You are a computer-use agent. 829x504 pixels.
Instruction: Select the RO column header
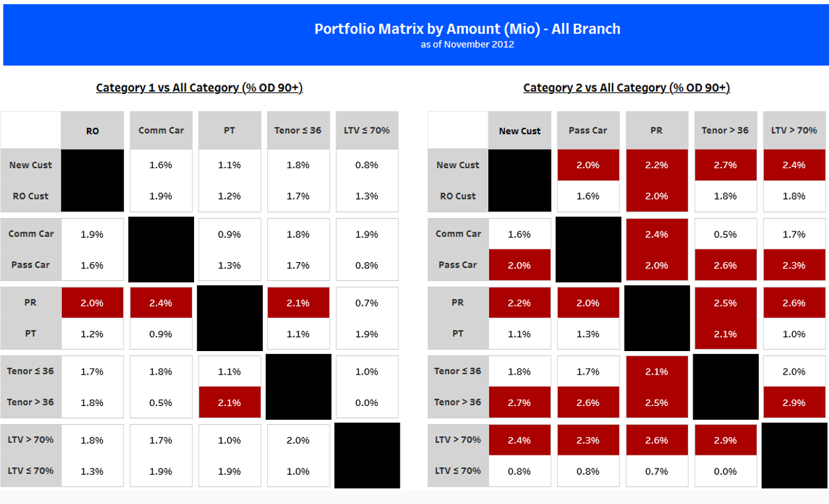pyautogui.click(x=92, y=131)
